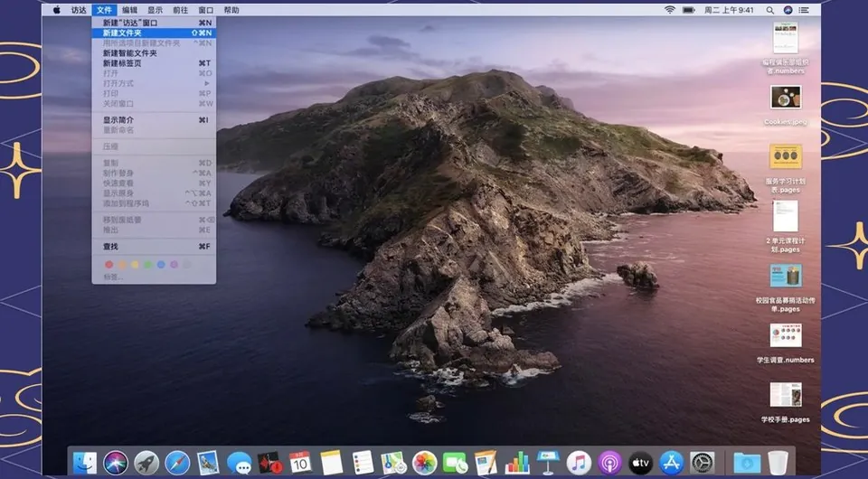This screenshot has height=479, width=868.
Task: Open Calendar from the Dock
Action: pyautogui.click(x=300, y=463)
